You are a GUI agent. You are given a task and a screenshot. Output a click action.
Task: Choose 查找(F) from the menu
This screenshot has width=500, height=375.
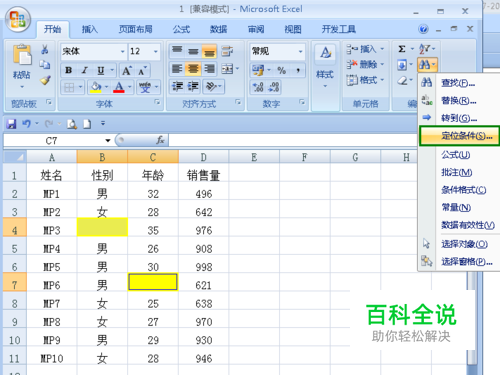click(459, 83)
